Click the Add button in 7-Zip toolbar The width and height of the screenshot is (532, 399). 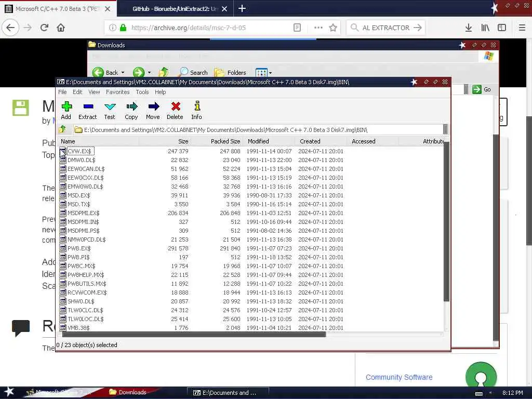tap(66, 111)
